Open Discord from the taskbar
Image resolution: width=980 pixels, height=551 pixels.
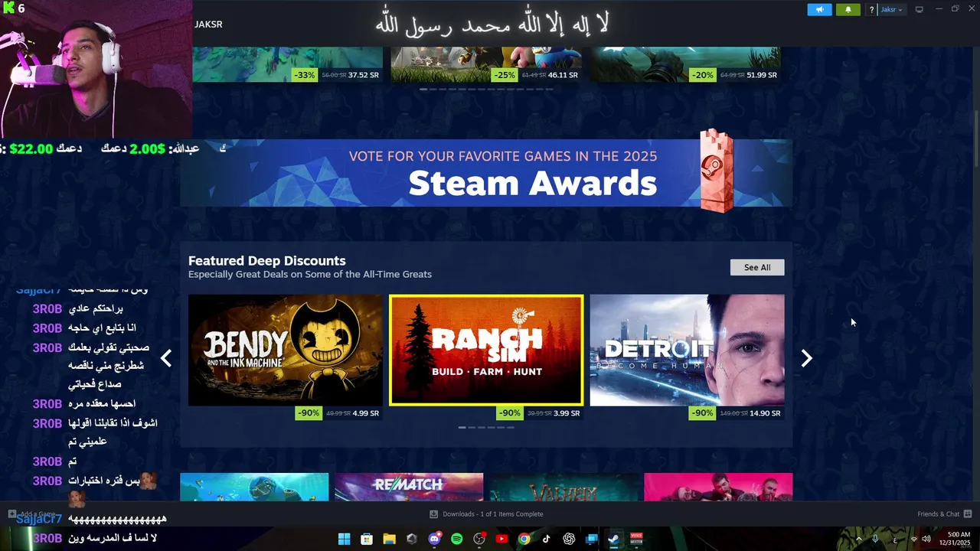click(435, 539)
